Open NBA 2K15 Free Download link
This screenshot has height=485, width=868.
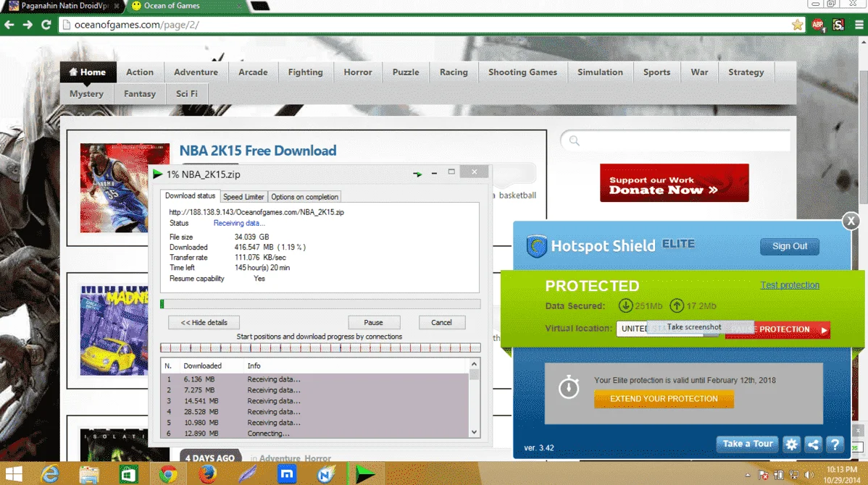257,151
